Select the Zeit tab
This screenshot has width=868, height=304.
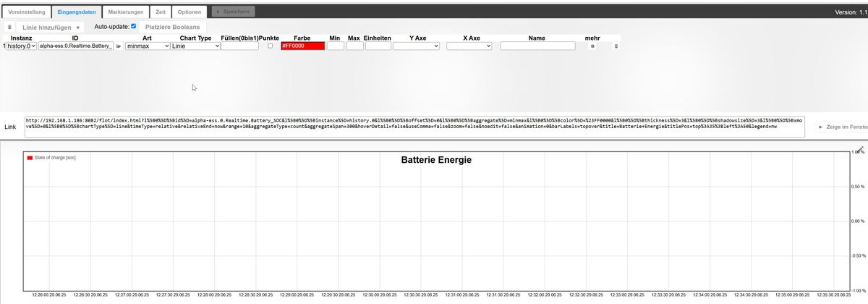[x=161, y=12]
